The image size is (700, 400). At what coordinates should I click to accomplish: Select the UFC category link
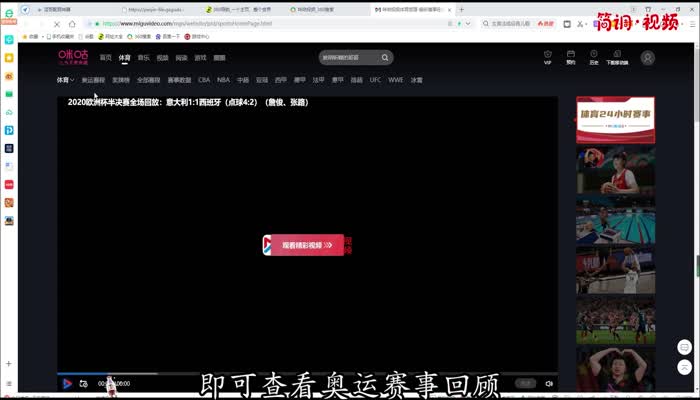(375, 80)
